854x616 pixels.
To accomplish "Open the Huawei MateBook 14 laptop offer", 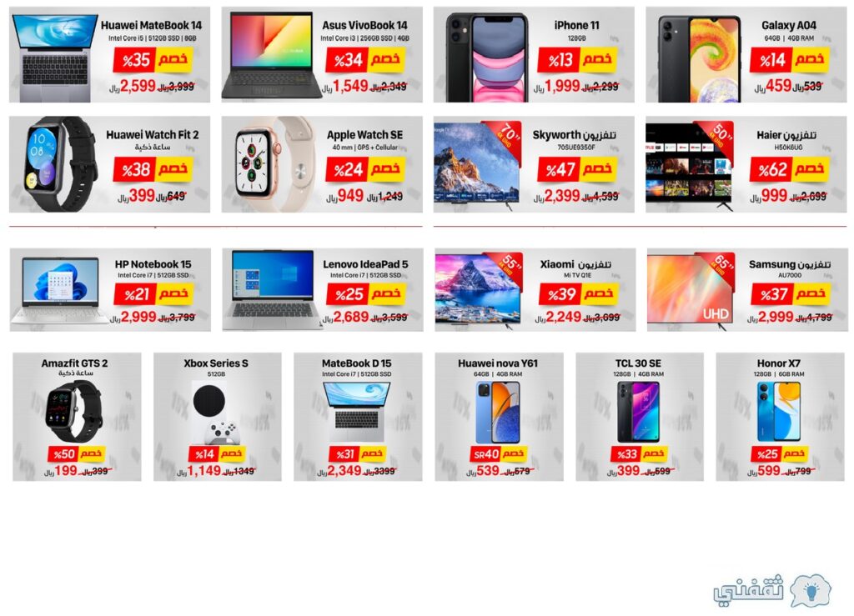I will [x=109, y=54].
